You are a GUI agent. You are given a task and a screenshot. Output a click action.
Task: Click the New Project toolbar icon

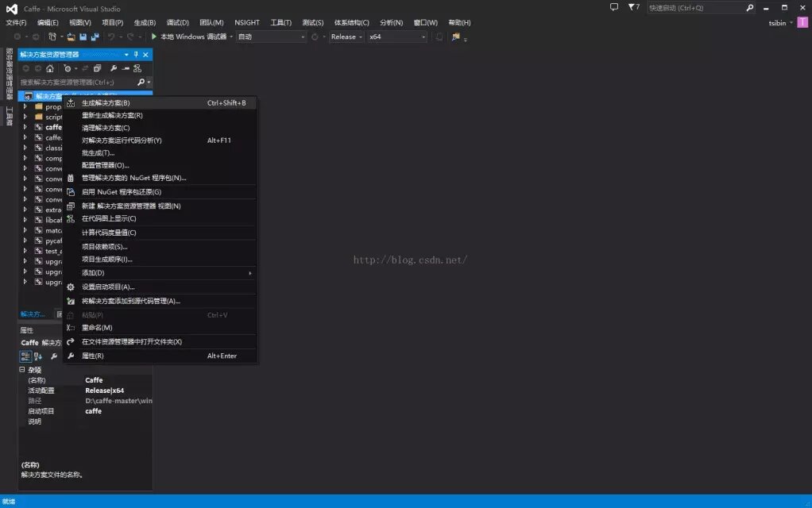pyautogui.click(x=52, y=37)
